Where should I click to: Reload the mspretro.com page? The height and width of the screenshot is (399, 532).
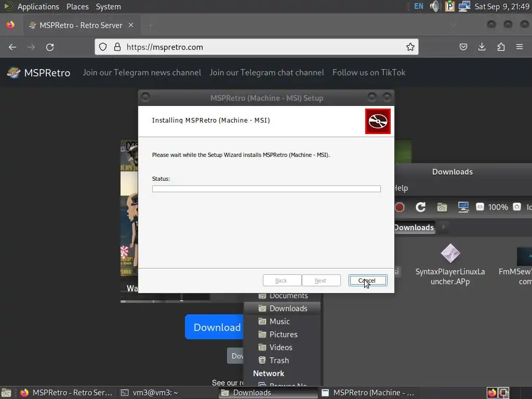[50, 47]
